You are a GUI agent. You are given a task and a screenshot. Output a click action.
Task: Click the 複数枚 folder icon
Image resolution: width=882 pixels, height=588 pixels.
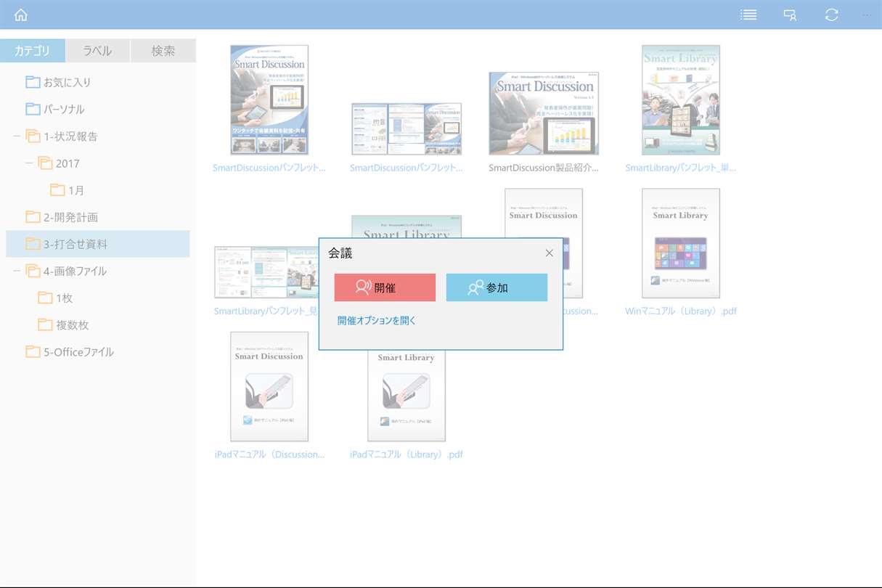[45, 324]
